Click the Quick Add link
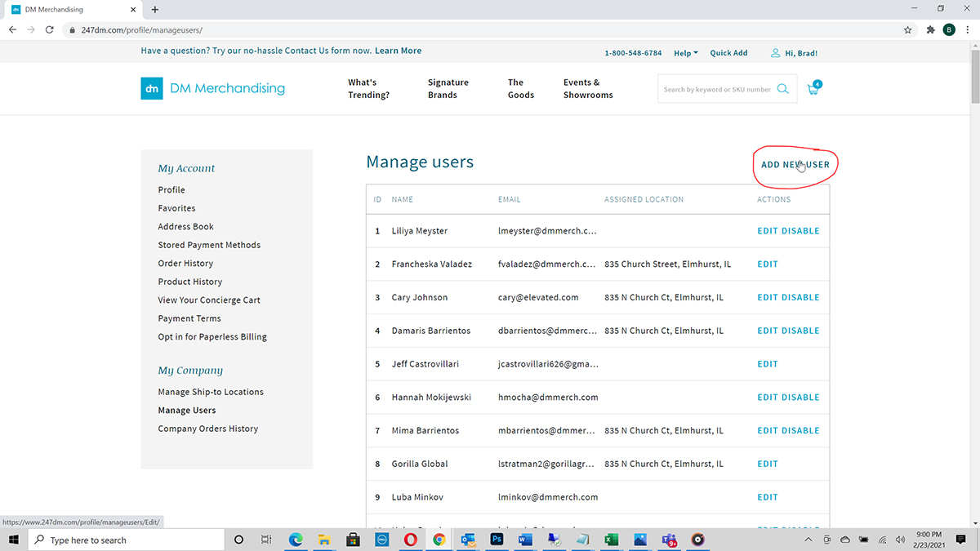Screen dimensions: 980x551 [x=728, y=53]
